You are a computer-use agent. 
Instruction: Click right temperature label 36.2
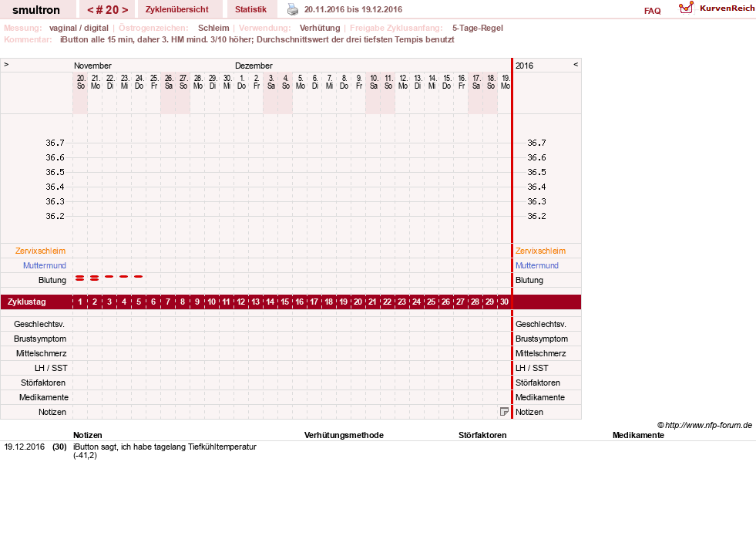click(x=536, y=216)
